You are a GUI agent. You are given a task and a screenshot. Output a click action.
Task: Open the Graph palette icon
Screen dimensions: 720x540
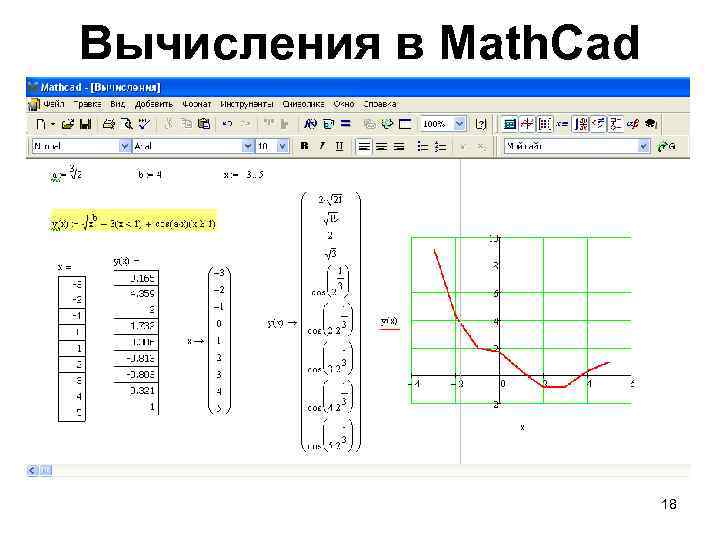click(x=527, y=124)
